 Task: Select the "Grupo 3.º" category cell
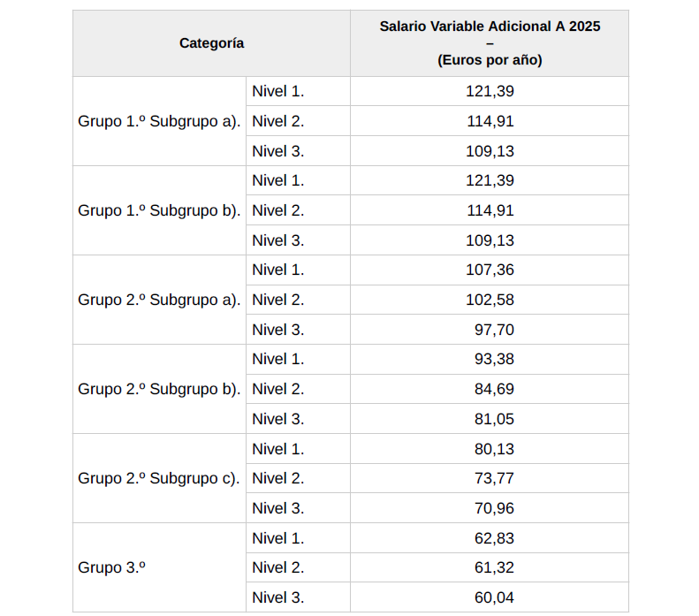pos(111,568)
